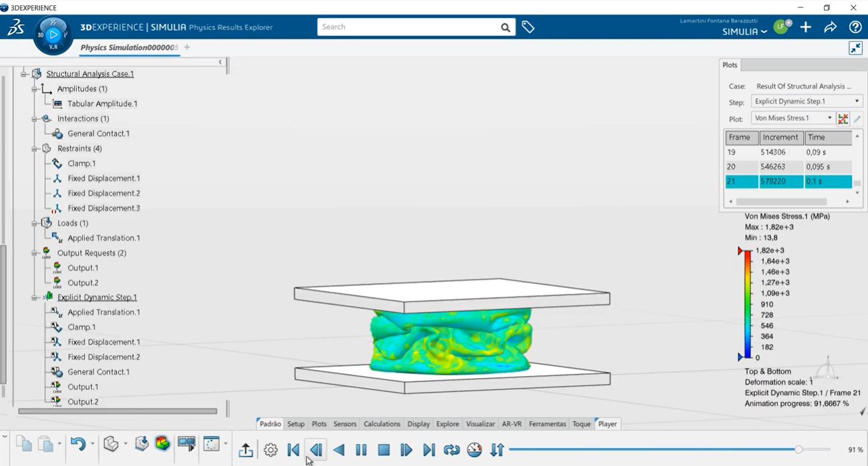
Task: Click the minimum legend blue marker
Action: click(741, 357)
